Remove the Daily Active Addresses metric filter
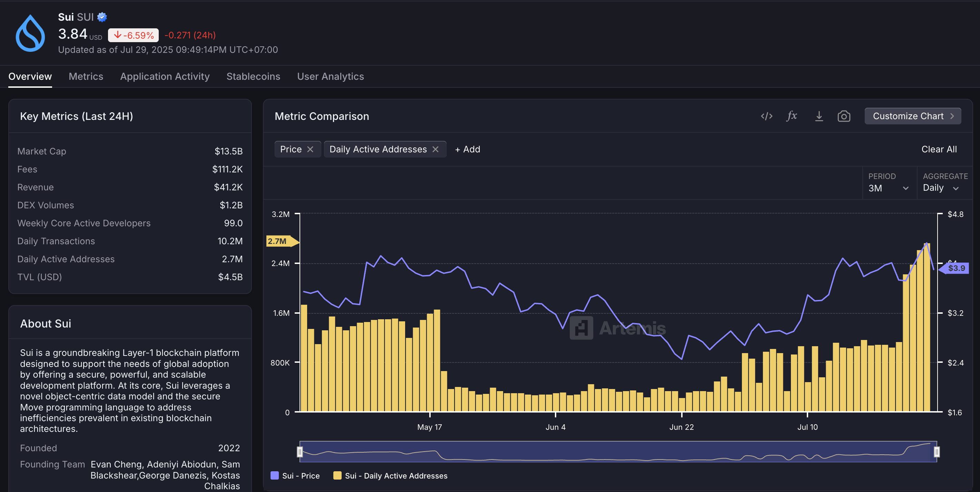980x492 pixels. [x=435, y=149]
